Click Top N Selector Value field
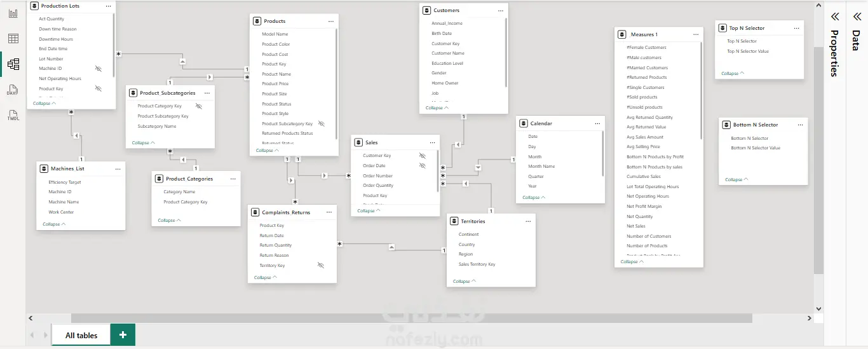868x349 pixels. click(747, 51)
